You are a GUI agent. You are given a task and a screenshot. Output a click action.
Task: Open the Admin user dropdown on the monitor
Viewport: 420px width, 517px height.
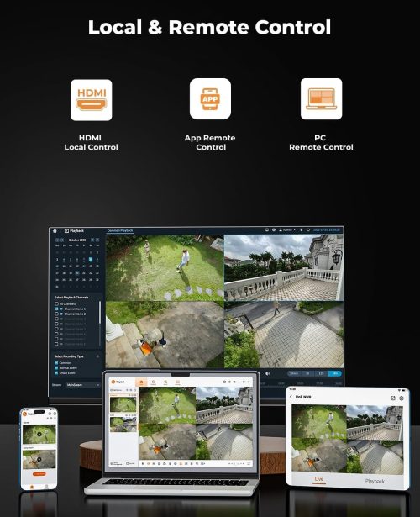coord(286,229)
